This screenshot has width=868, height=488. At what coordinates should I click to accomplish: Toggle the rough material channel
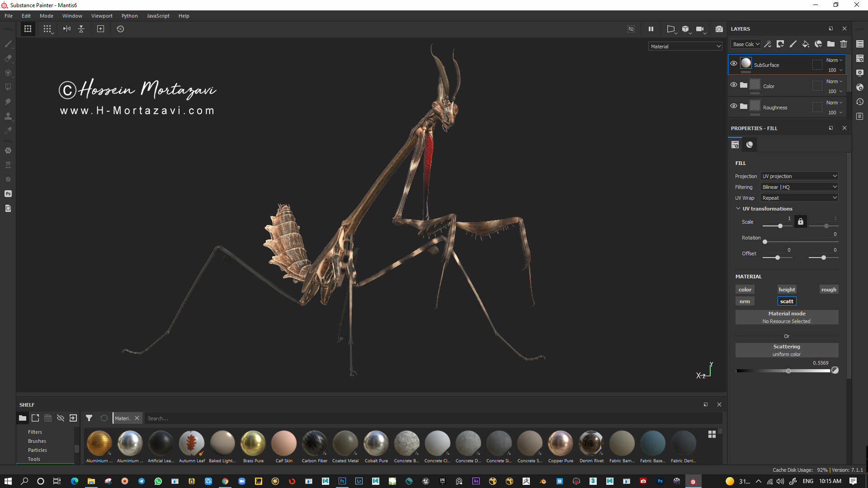[829, 290]
